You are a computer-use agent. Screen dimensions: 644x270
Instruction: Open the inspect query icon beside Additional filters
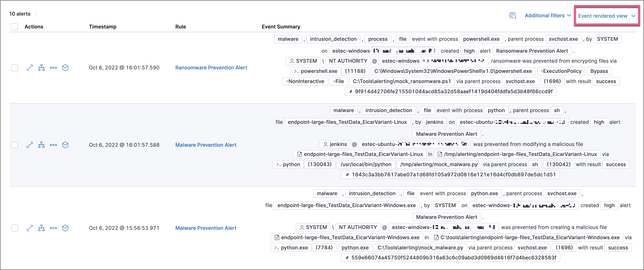click(x=513, y=16)
